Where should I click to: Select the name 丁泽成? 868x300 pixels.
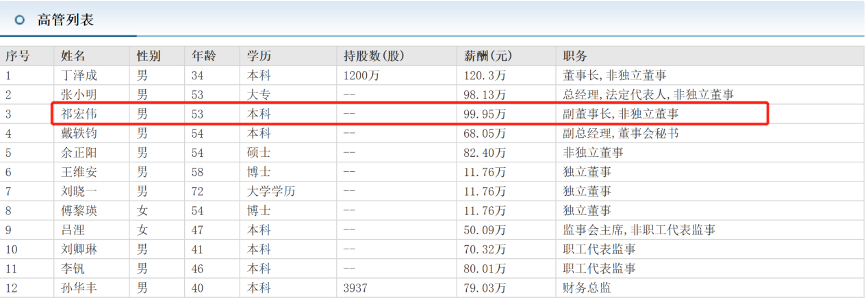point(79,75)
